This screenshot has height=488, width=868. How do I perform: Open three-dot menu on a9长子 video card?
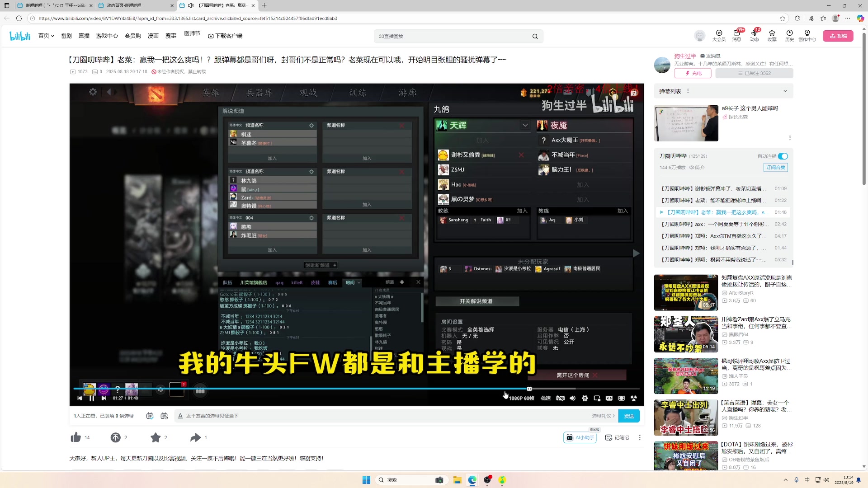pyautogui.click(x=789, y=138)
